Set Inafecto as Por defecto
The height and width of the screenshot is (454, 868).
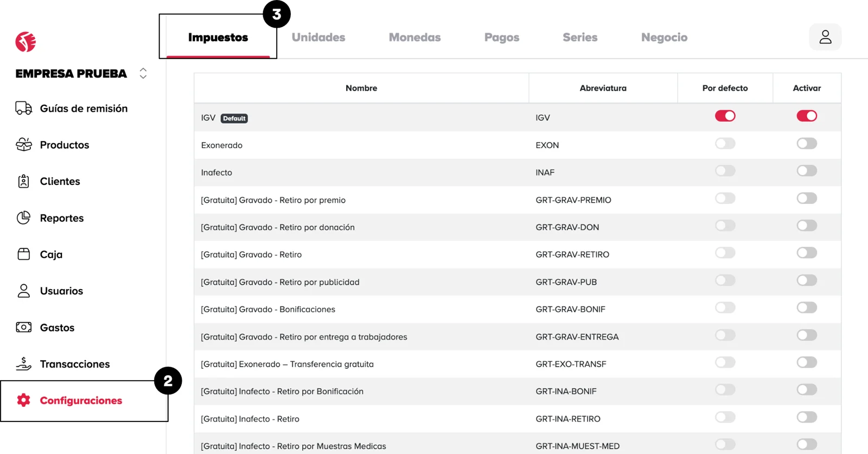click(x=725, y=171)
